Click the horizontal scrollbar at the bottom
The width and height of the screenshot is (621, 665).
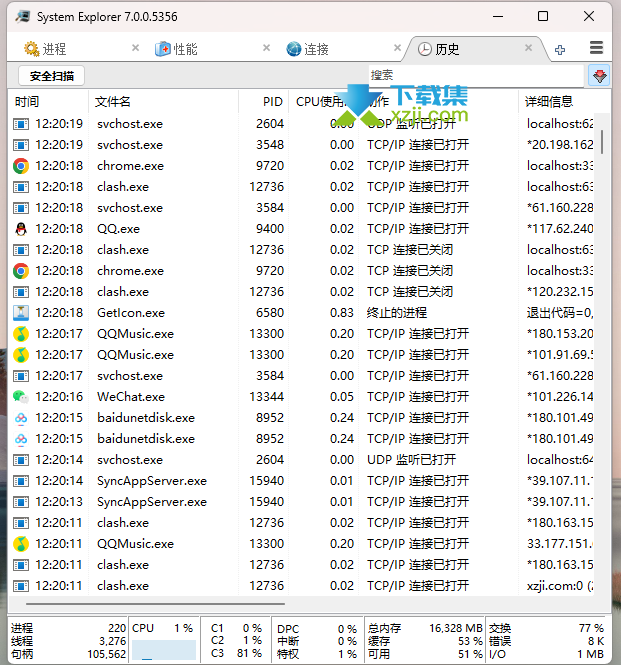pyautogui.click(x=155, y=604)
